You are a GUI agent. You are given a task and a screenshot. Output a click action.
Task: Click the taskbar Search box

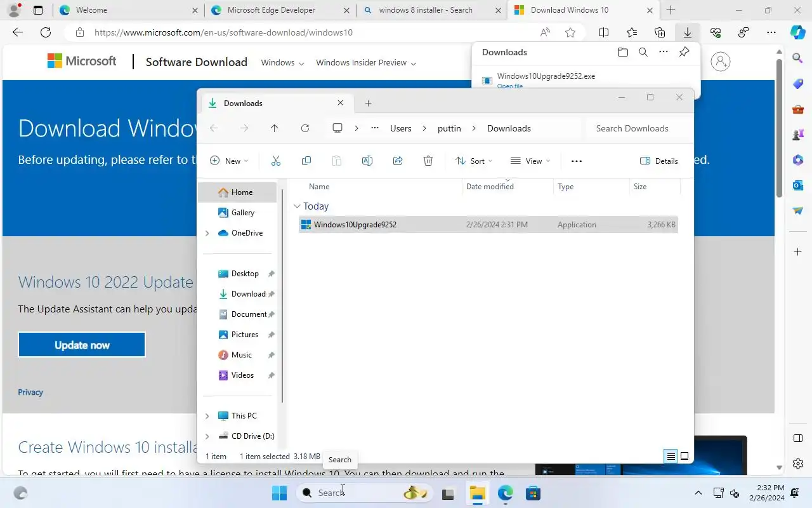tap(366, 493)
